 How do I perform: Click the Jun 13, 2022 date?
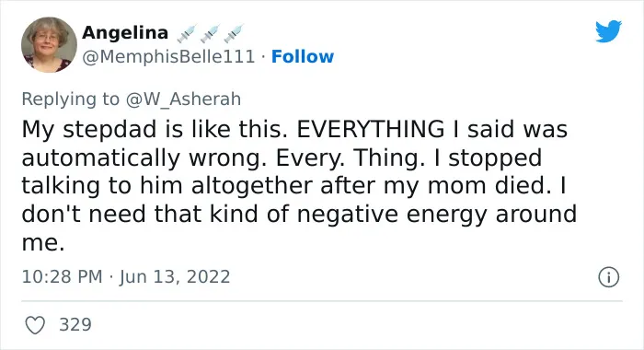point(175,277)
